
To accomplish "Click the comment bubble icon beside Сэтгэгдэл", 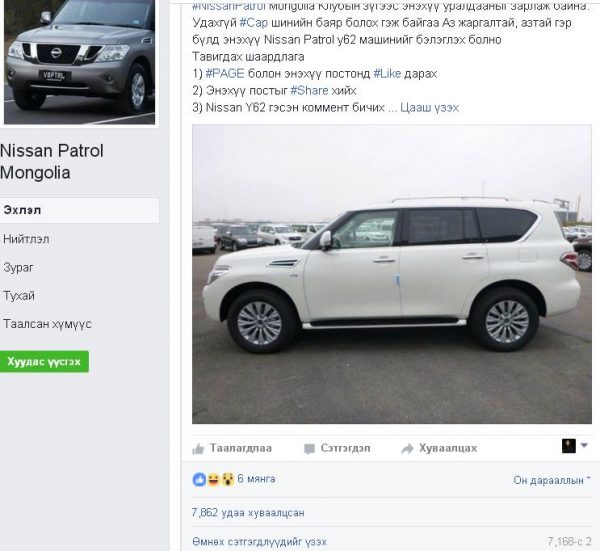I will point(309,448).
